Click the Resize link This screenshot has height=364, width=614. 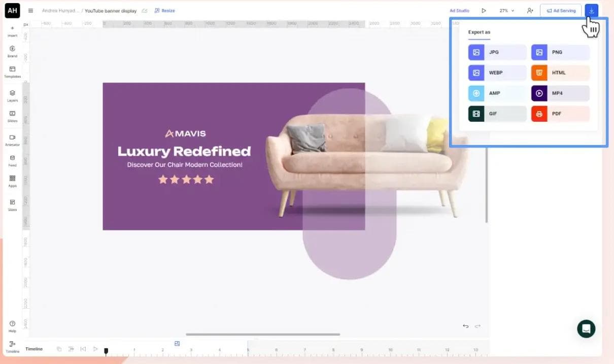click(x=164, y=11)
